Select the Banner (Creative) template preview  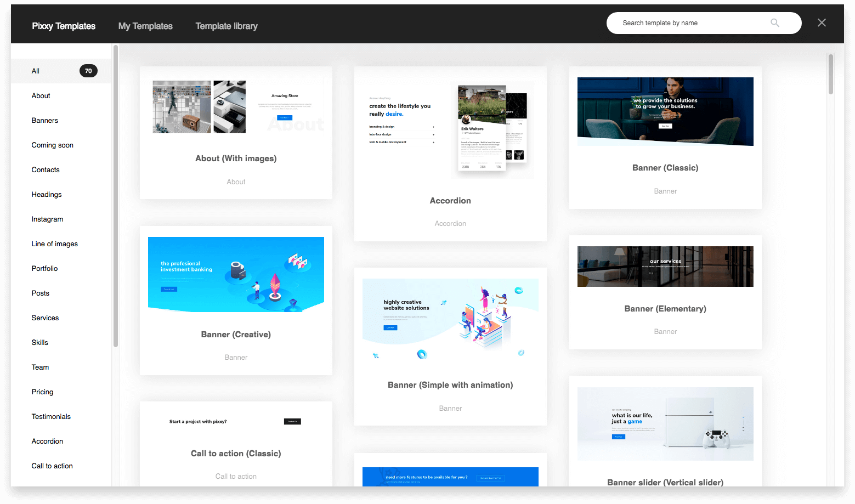[236, 274]
